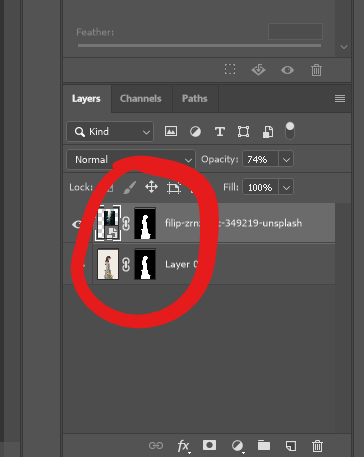Load selection from mask in Properties
The height and width of the screenshot is (457, 364).
pos(230,69)
